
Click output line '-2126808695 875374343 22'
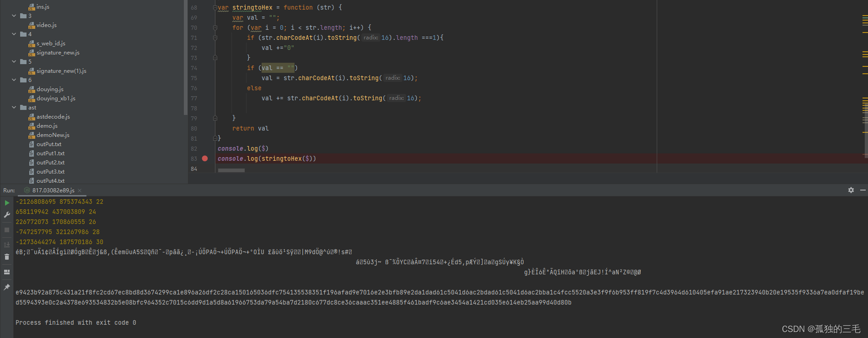click(x=59, y=202)
